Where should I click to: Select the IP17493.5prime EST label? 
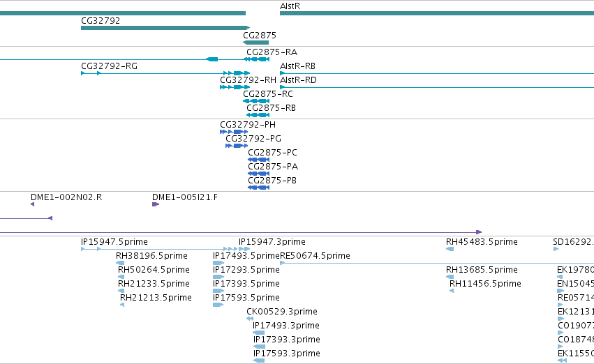pos(246,256)
